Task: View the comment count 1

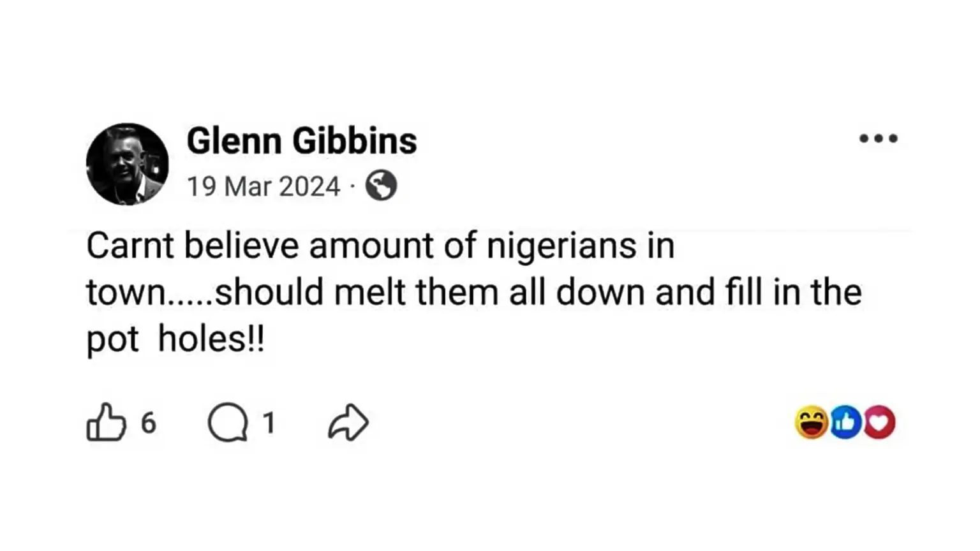Action: pos(269,423)
